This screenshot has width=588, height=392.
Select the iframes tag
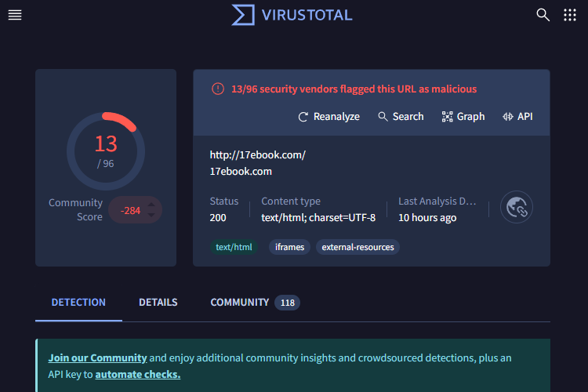click(x=289, y=247)
